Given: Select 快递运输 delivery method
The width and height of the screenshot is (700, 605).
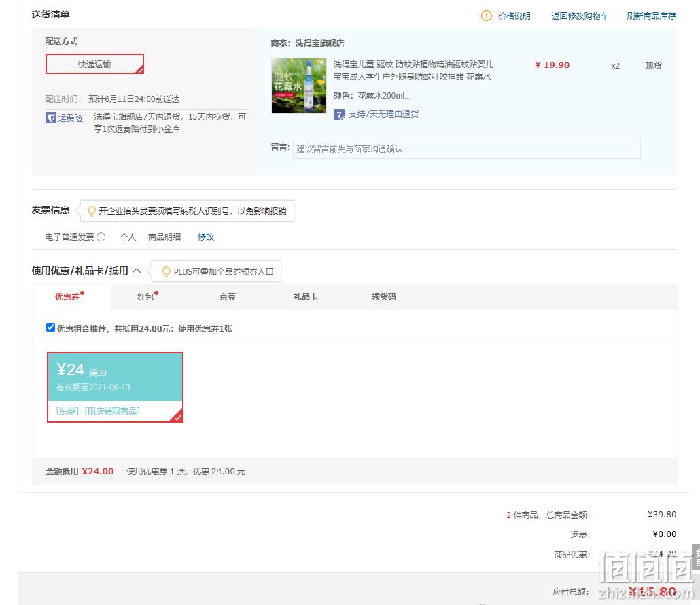Looking at the screenshot, I should pyautogui.click(x=94, y=64).
